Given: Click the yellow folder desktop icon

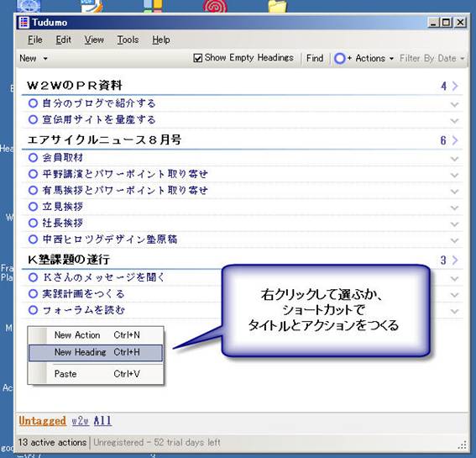Looking at the screenshot, I should click(277, 6).
